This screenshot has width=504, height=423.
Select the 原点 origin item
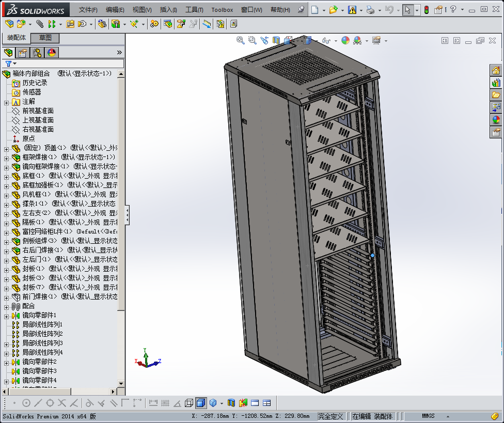pyautogui.click(x=28, y=139)
